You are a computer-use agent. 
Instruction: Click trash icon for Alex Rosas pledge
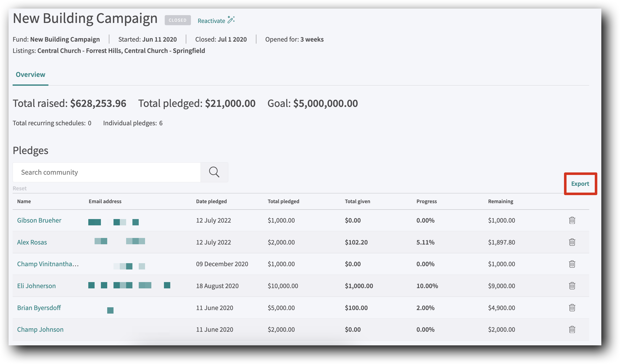click(x=572, y=242)
